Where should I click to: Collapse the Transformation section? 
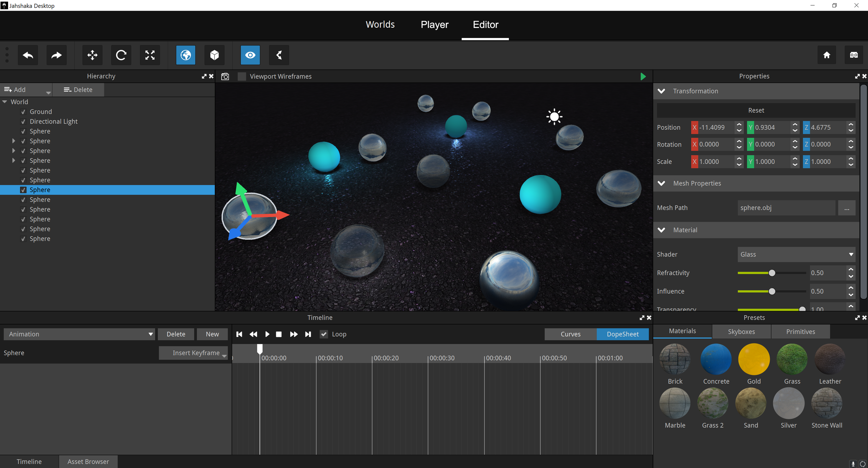click(662, 90)
